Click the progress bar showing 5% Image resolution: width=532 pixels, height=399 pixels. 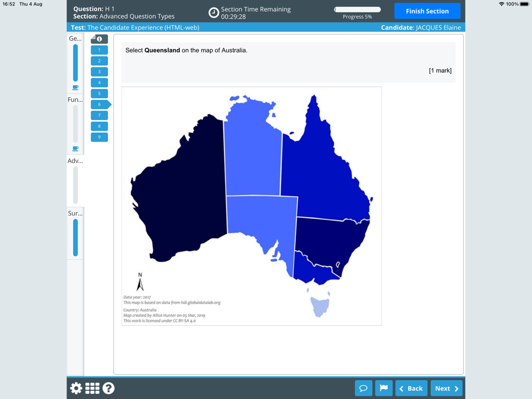(x=357, y=9)
